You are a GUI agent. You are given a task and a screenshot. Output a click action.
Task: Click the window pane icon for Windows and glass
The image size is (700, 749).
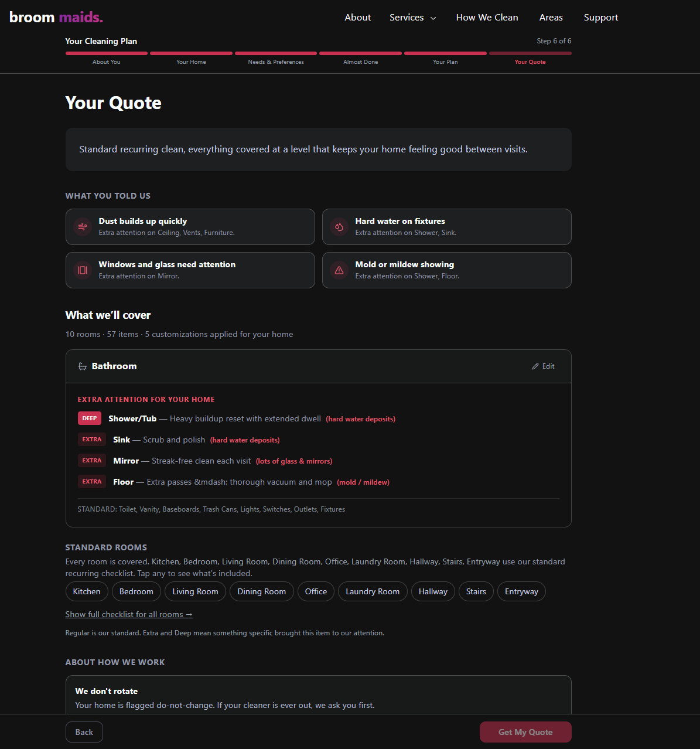point(83,270)
